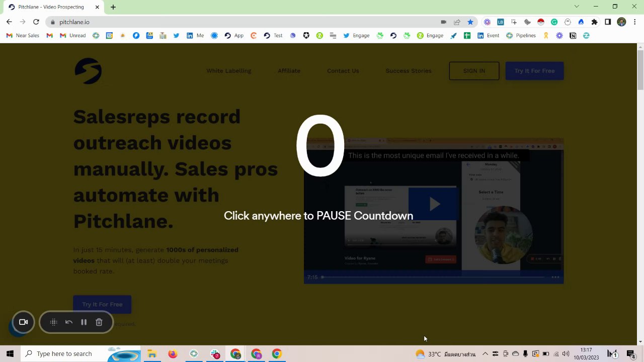Click the page vertical scrollbar thumb
Viewport: 644px width, 362px height.
click(x=640, y=70)
